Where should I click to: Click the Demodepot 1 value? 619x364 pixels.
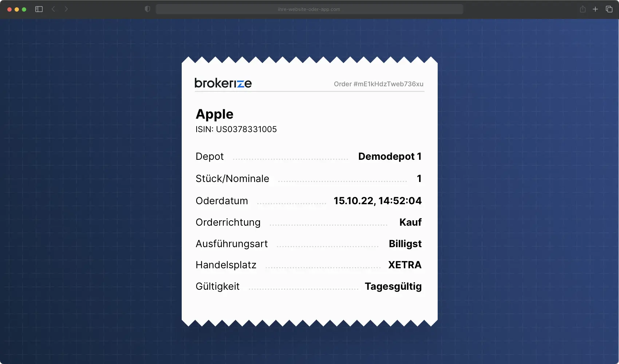point(390,156)
